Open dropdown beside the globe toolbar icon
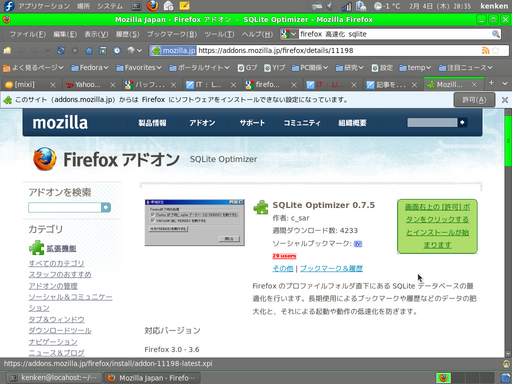 pos(139,51)
